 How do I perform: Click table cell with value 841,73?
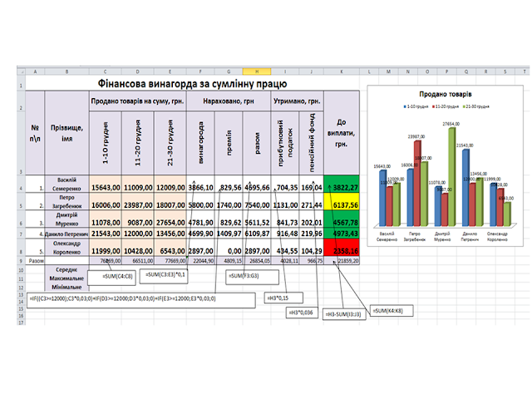pyautogui.click(x=285, y=219)
